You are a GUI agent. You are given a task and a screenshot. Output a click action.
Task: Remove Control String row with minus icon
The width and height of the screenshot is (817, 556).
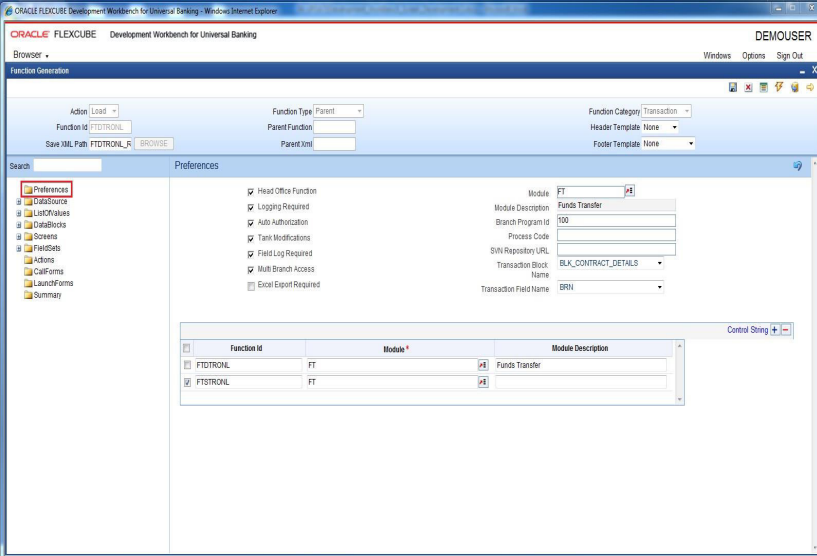(x=786, y=330)
